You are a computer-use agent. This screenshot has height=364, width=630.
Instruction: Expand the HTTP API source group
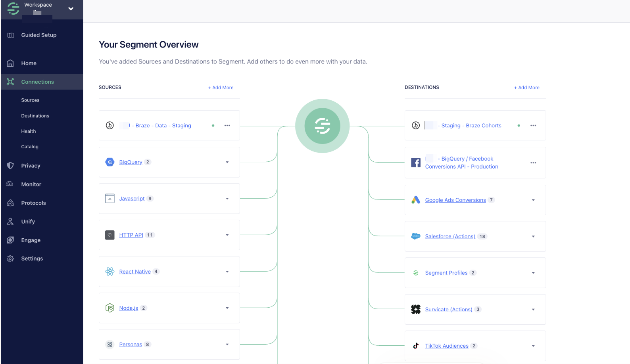[227, 235]
